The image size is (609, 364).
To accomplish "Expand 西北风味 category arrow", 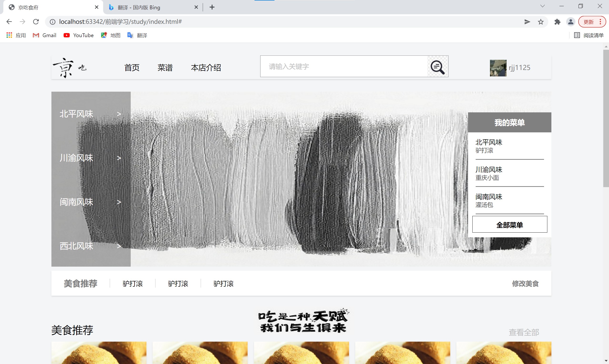I will [x=119, y=246].
